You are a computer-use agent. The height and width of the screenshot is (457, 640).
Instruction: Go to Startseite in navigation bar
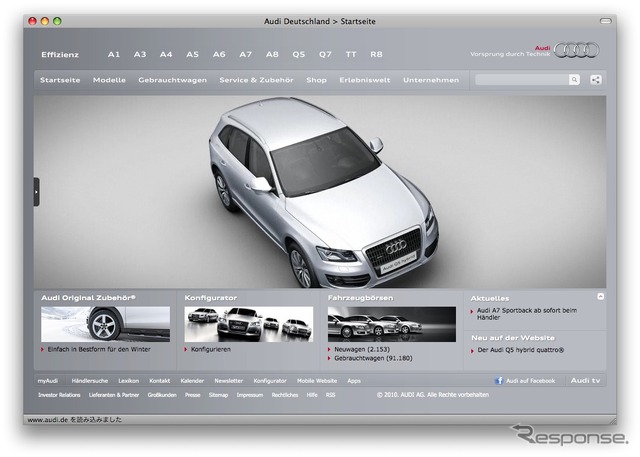60,80
